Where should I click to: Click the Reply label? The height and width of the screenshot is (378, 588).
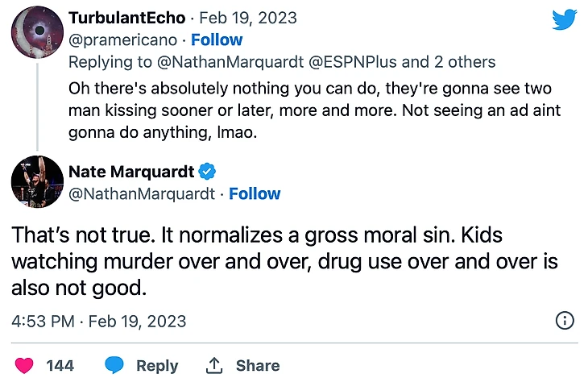pyautogui.click(x=157, y=365)
